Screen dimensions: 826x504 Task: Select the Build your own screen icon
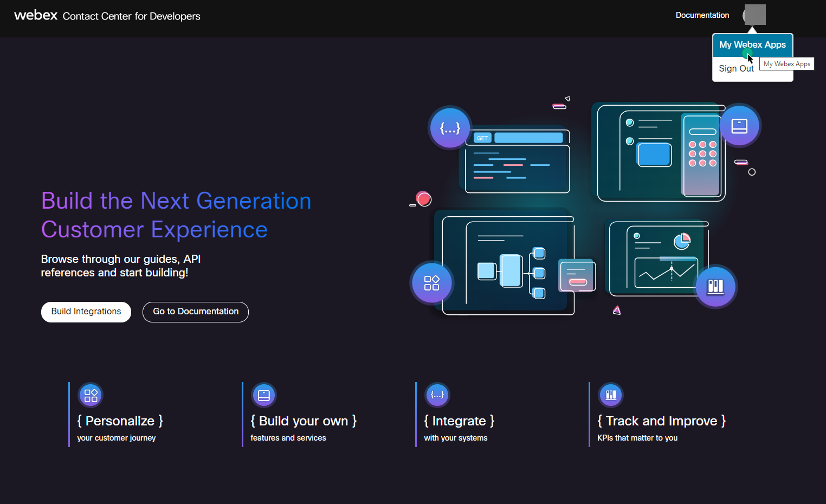click(263, 395)
